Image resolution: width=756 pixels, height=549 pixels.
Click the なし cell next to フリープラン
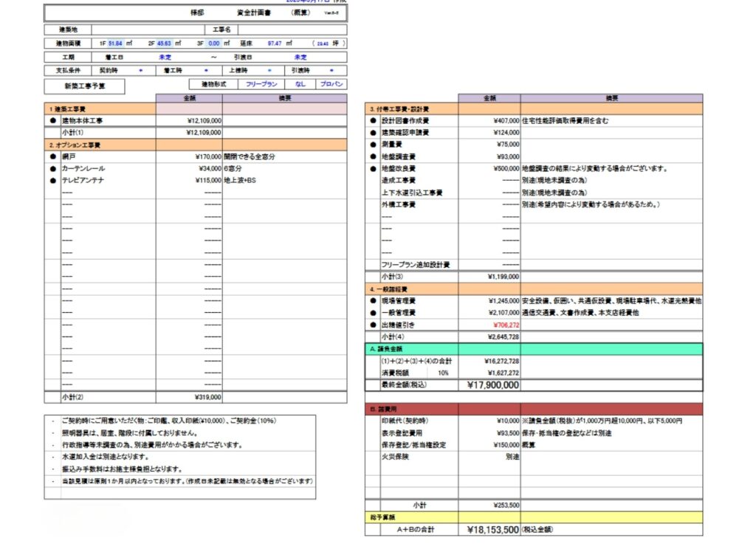[x=300, y=84]
